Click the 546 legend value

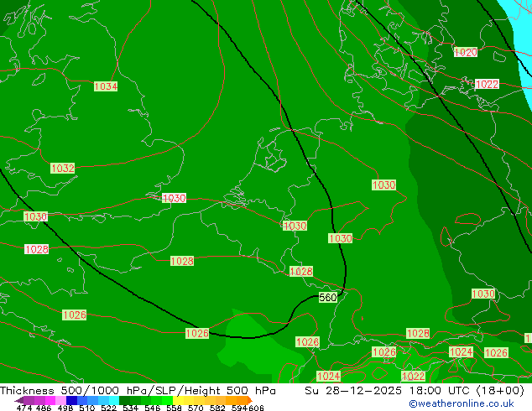click(153, 408)
